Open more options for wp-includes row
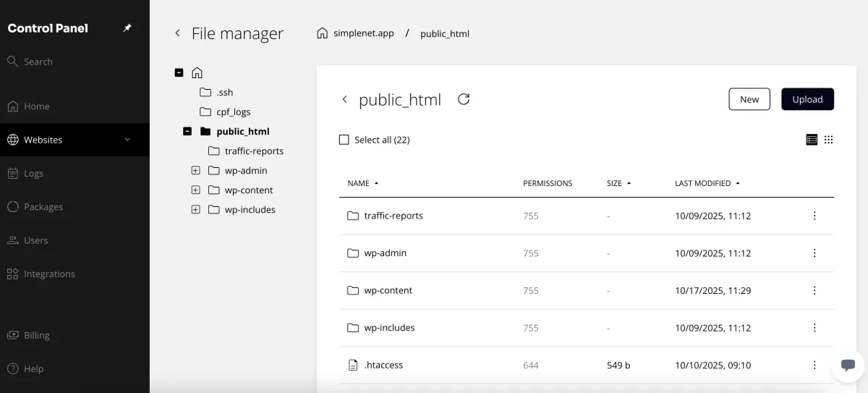This screenshot has width=868, height=393. (x=814, y=328)
